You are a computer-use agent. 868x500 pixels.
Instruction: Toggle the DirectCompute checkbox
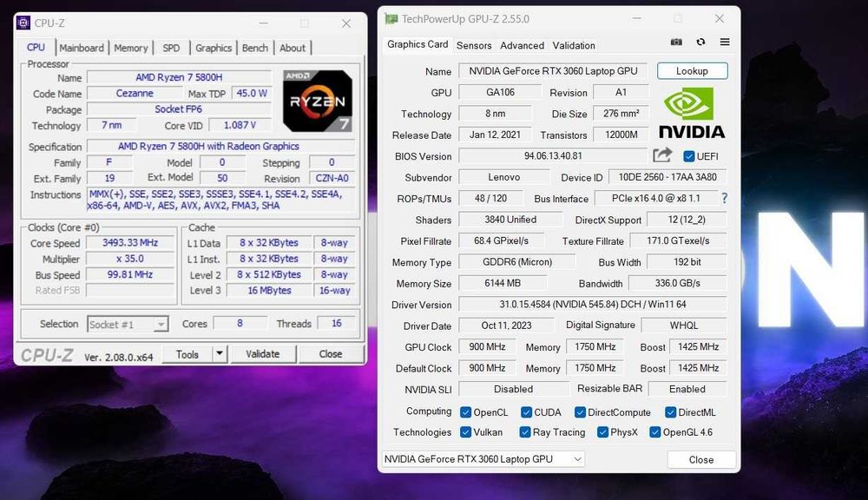580,412
